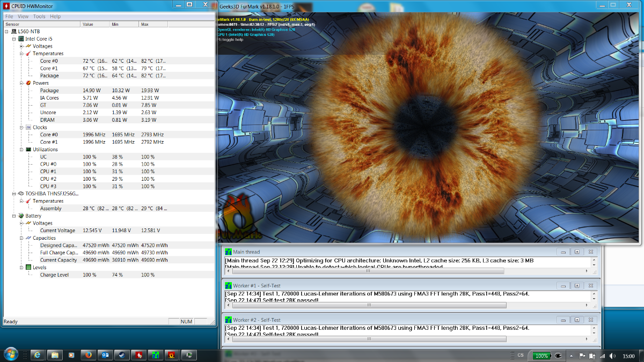The image size is (644, 362).
Task: Expand the CPU Voltages tree node
Action: click(21, 46)
